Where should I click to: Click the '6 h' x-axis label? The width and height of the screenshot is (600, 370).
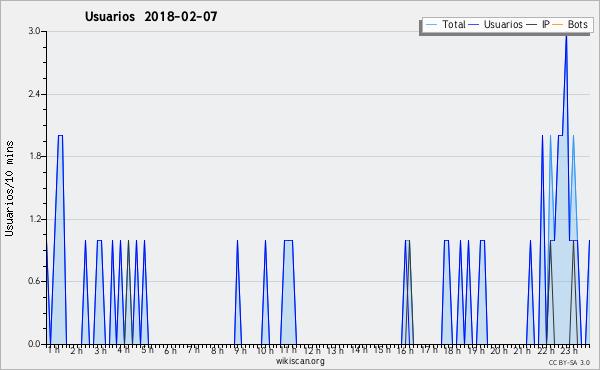[170, 350]
